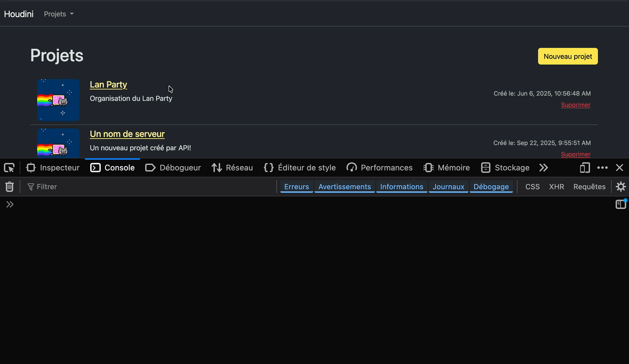Disable the Journaux filter
Viewport: 629px width, 364px height.
pyautogui.click(x=448, y=187)
